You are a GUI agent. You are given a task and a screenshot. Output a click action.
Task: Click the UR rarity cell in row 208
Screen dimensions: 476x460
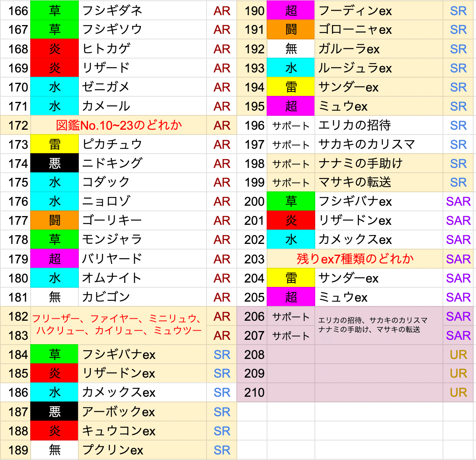click(x=458, y=355)
